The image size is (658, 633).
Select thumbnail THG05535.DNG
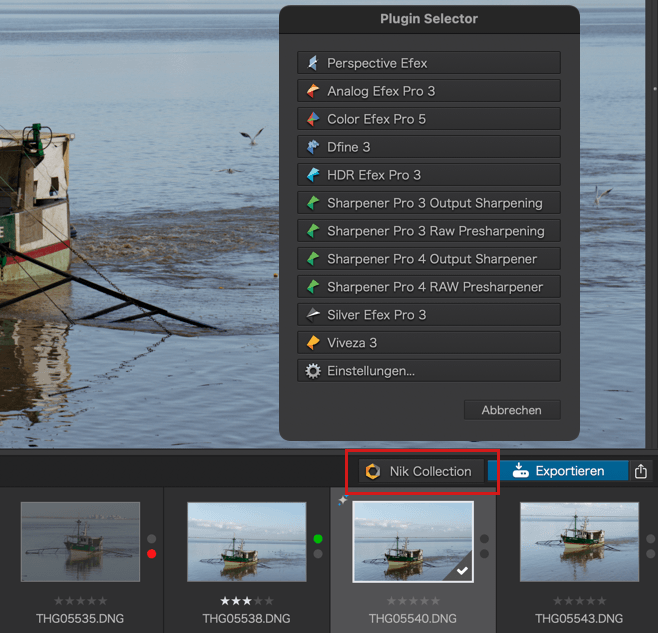coord(80,541)
